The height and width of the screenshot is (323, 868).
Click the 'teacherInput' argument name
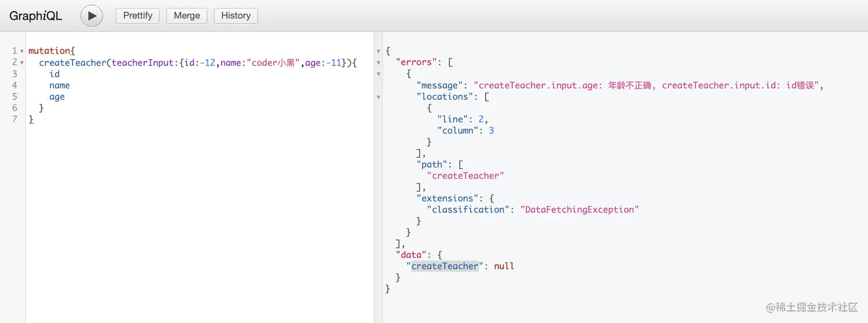click(x=143, y=63)
